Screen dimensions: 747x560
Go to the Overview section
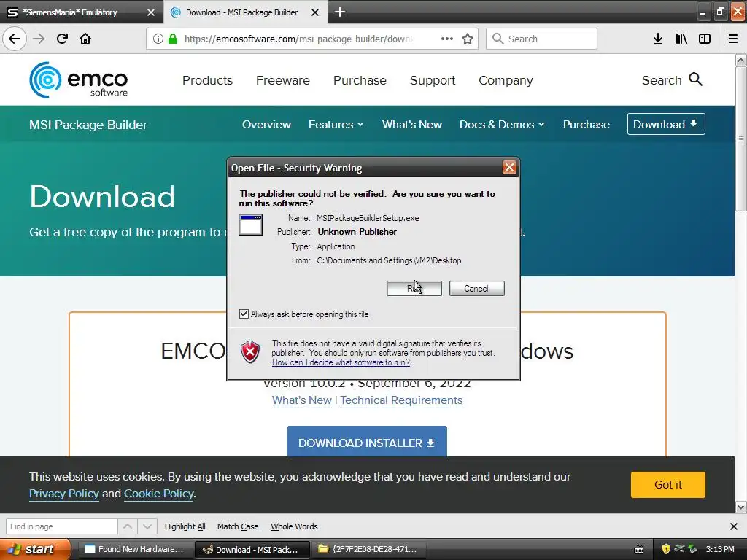click(266, 124)
